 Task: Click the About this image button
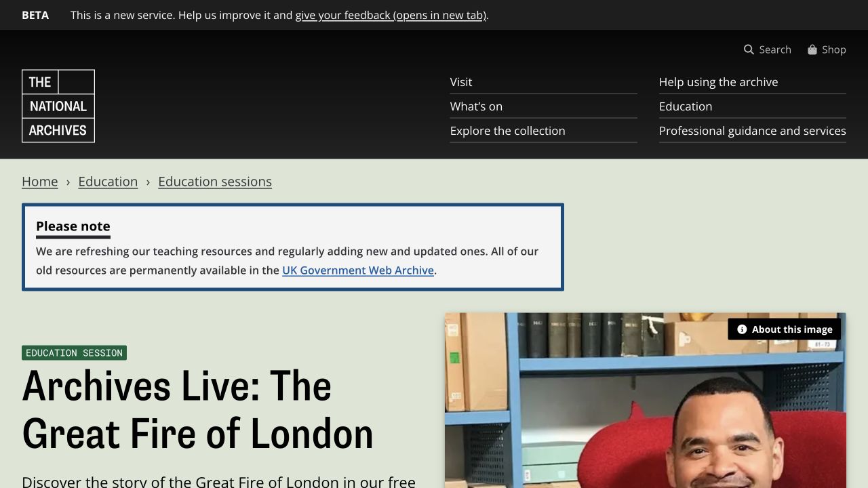coord(785,329)
